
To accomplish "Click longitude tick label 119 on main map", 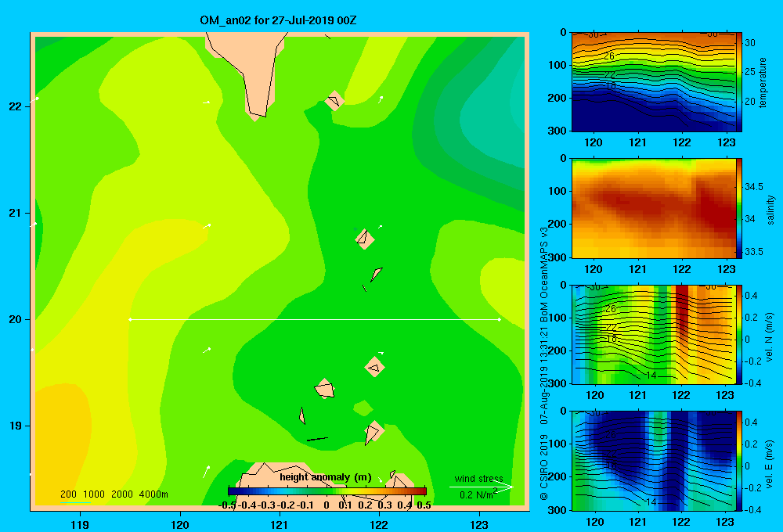I will [80, 524].
